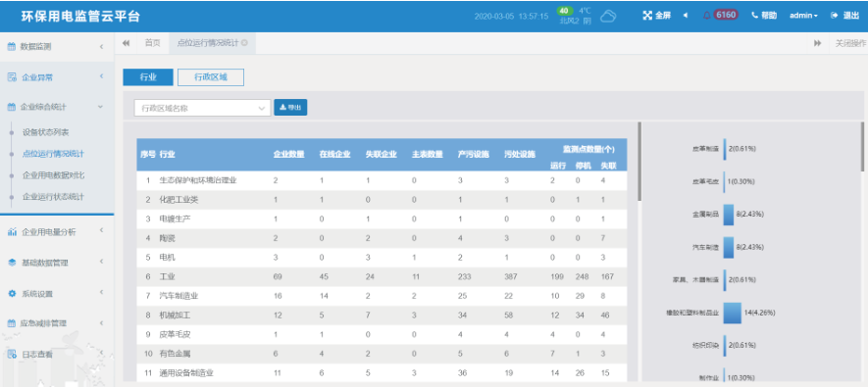
Task: Click the 帮助 phone help icon
Action: coord(754,16)
